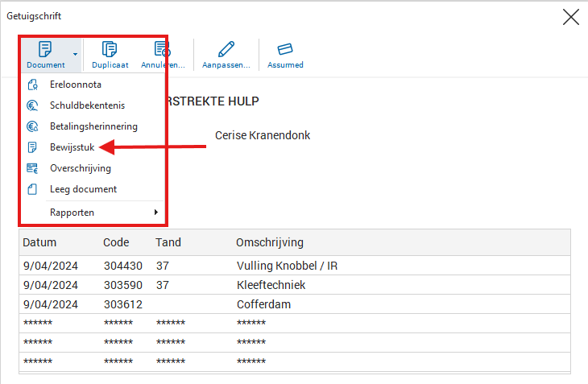This screenshot has height=384, width=588.
Task: Select Ereloonnota from the Document menu
Action: pyautogui.click(x=75, y=85)
